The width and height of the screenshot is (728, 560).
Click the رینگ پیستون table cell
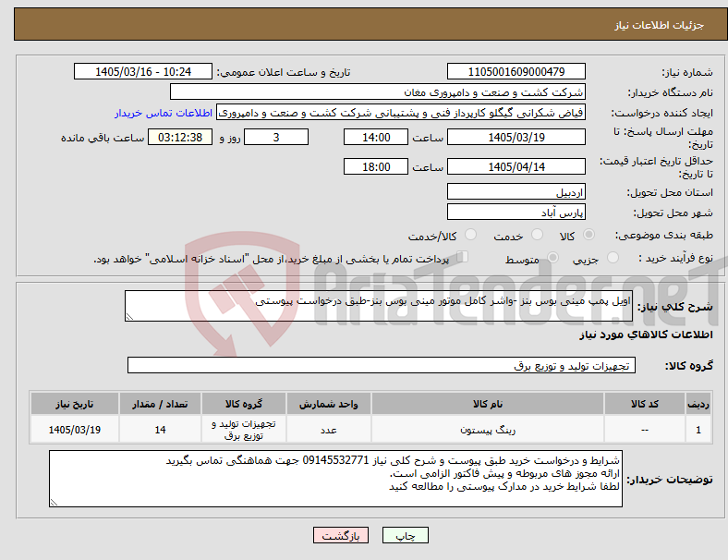(488, 430)
